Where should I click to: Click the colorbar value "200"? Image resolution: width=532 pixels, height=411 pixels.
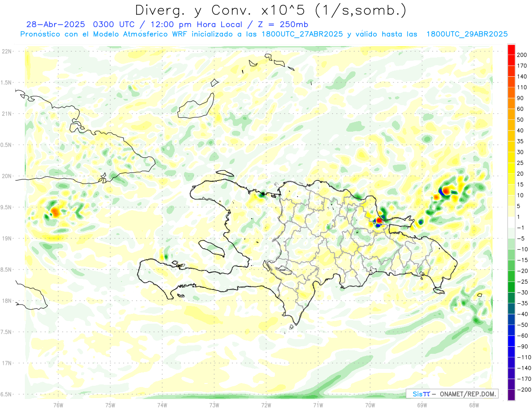coord(522,55)
